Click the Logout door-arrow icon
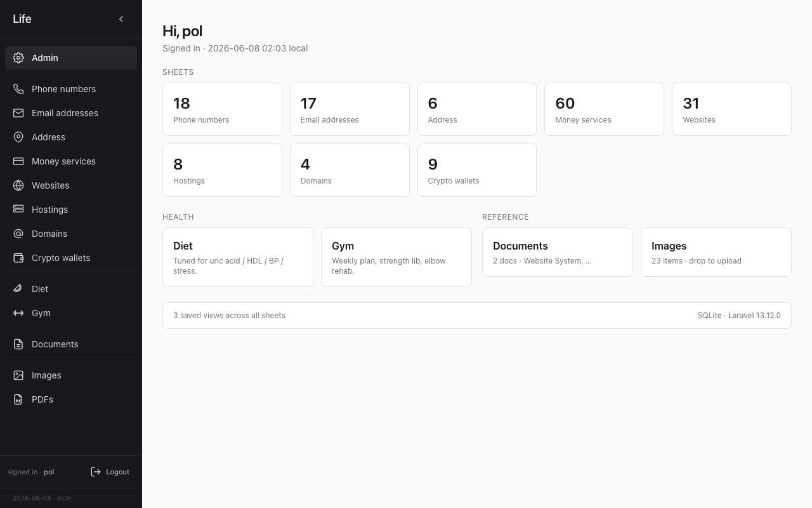 [x=96, y=472]
